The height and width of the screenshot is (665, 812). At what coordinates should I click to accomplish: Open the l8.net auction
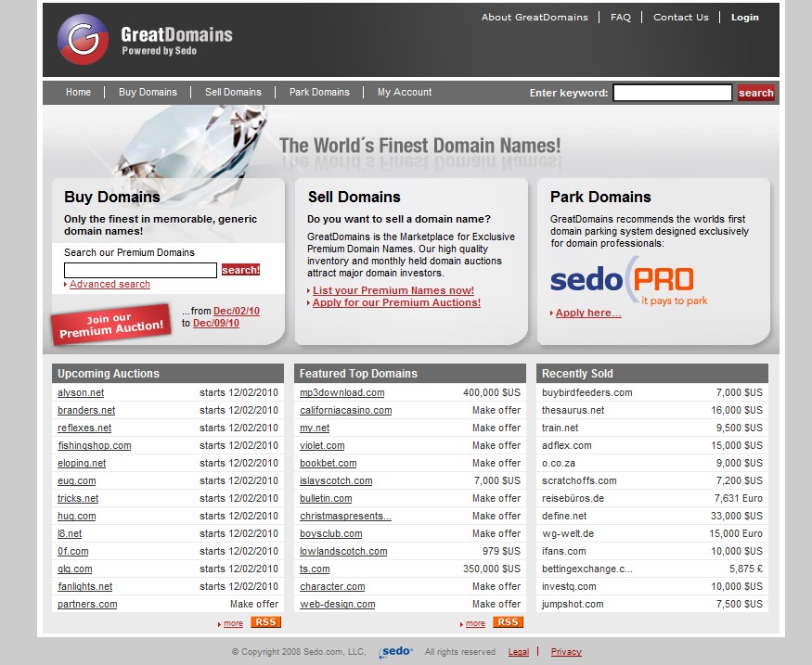[70, 533]
